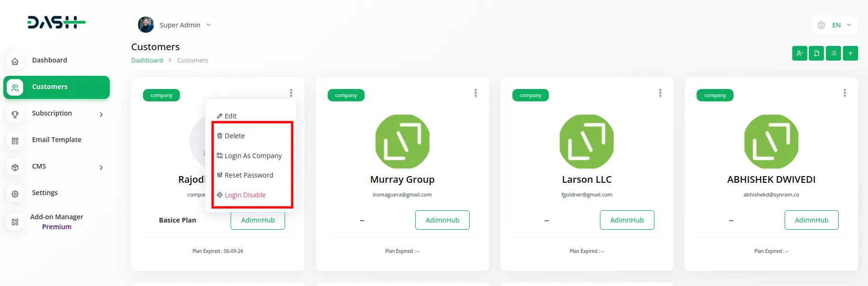
Task: Open the Murray Group three-dot menu
Action: click(475, 93)
